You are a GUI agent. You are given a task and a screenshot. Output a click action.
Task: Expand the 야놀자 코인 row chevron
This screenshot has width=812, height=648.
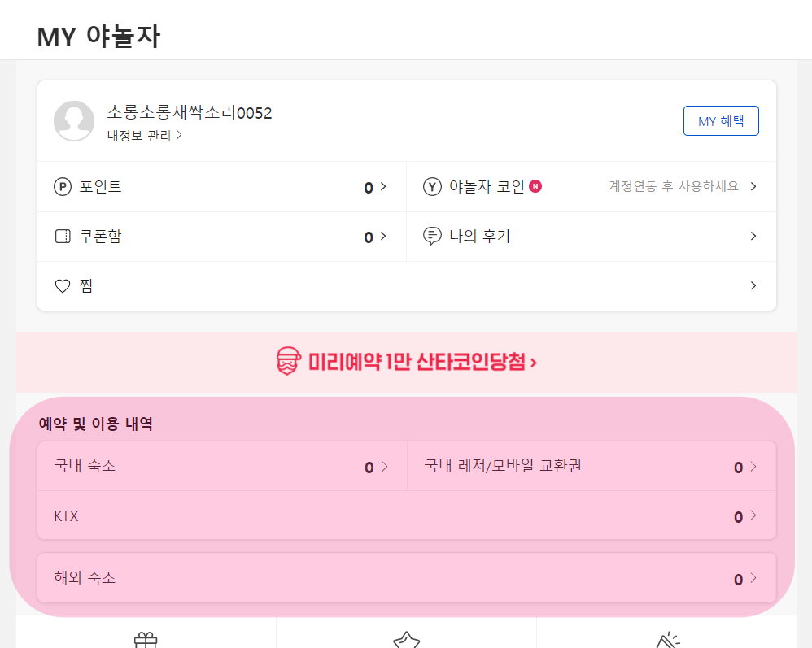[753, 186]
